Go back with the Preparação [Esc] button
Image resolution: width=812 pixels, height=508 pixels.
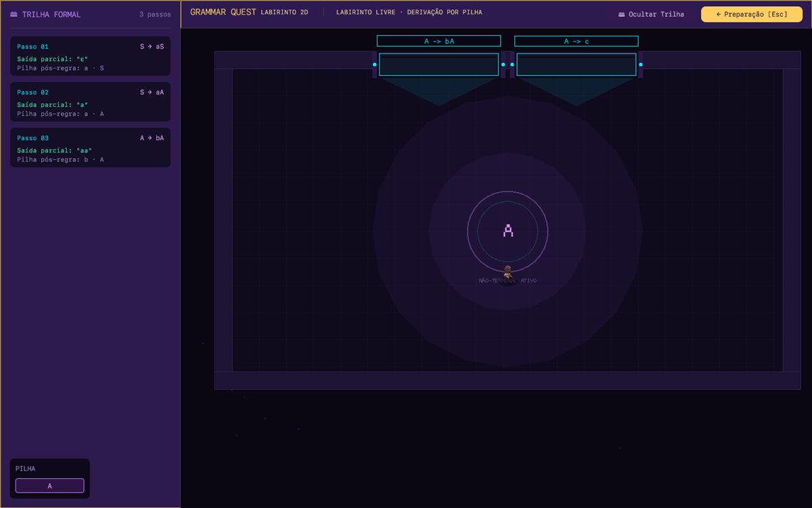tap(751, 14)
